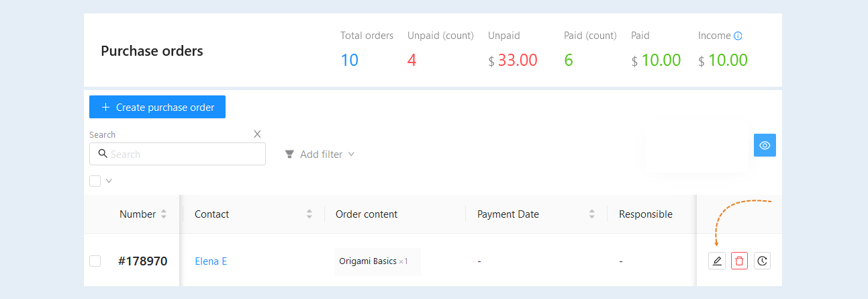
Task: Expand the bulk selection chevron beside the checkbox
Action: pos(109,180)
